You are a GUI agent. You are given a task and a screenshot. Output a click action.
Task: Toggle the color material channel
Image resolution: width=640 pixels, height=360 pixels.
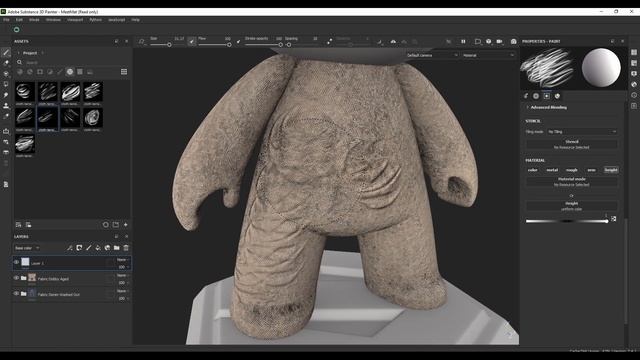click(x=533, y=170)
